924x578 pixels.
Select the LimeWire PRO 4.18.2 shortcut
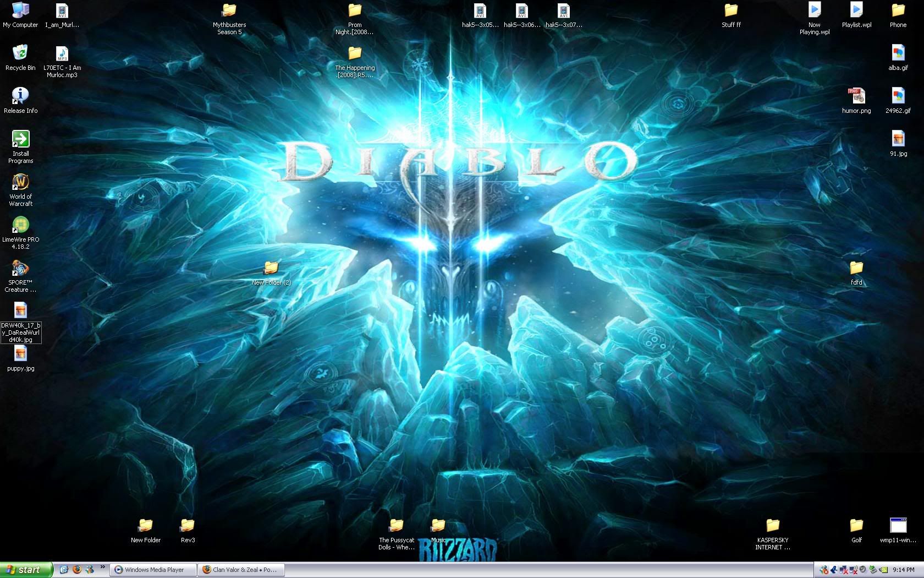[20, 233]
